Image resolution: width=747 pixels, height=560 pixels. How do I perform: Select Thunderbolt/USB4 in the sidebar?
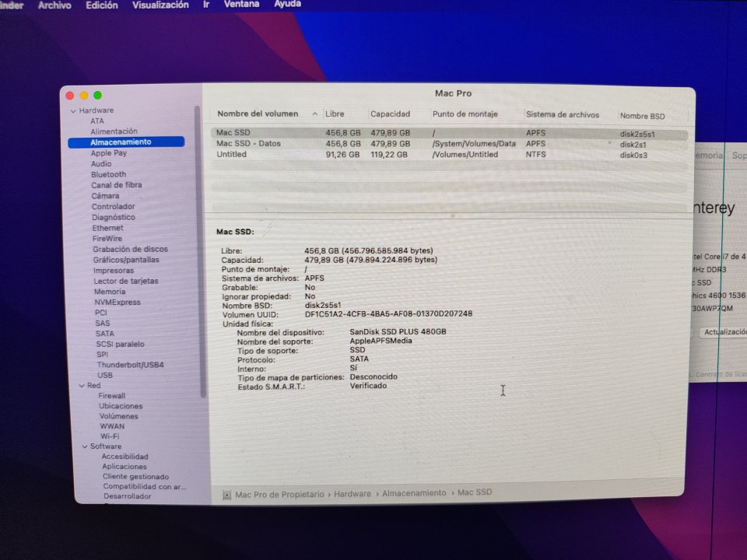tap(130, 366)
